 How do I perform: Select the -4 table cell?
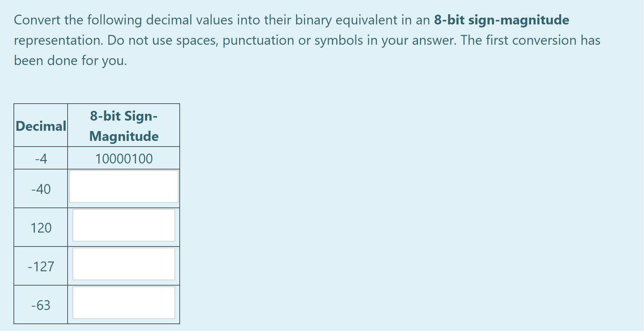coord(41,158)
